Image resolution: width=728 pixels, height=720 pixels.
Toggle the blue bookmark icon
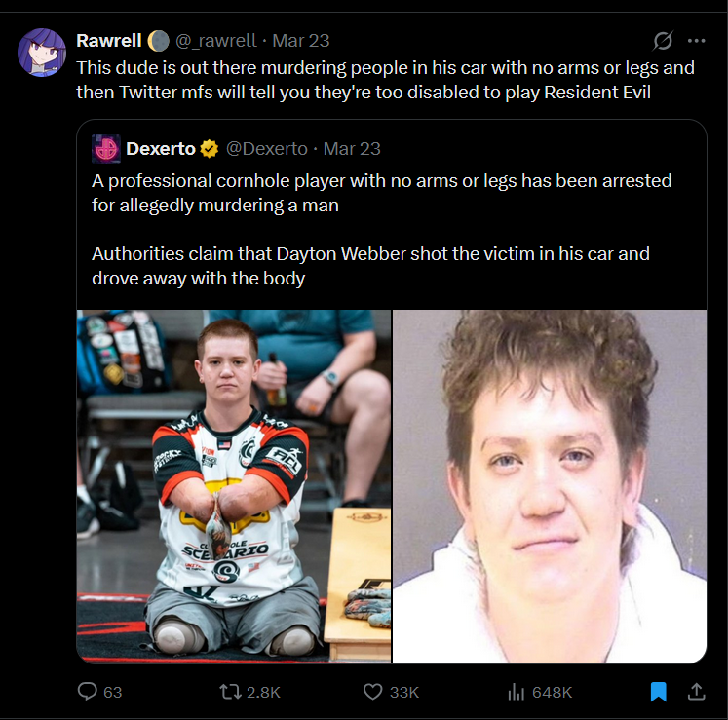(x=659, y=692)
